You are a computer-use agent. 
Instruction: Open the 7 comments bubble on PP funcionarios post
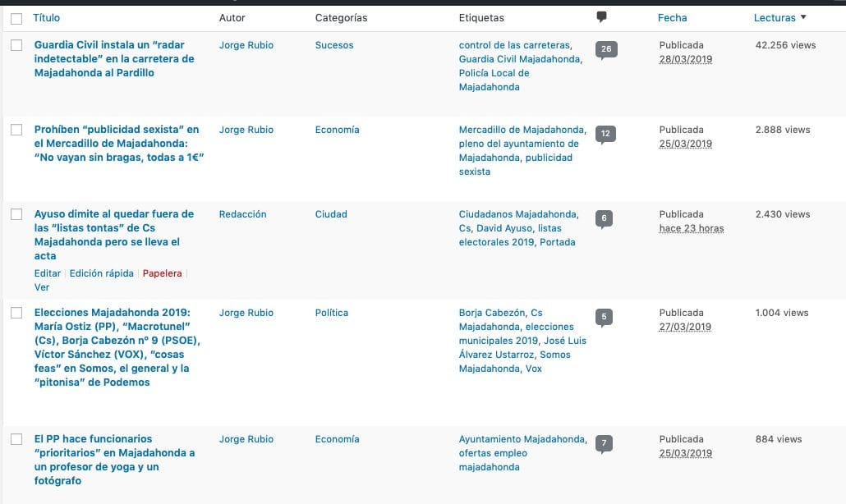(604, 443)
